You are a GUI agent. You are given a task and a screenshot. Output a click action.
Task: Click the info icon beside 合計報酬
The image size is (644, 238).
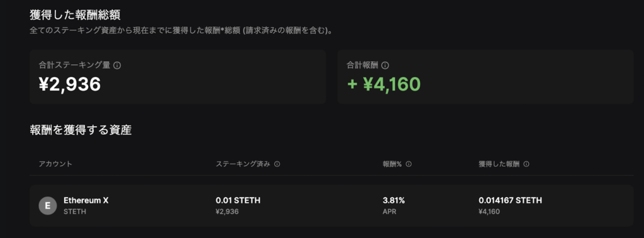[385, 65]
